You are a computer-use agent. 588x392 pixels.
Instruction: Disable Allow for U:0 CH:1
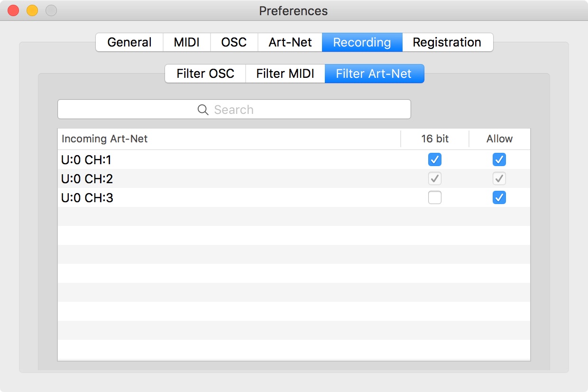(499, 159)
